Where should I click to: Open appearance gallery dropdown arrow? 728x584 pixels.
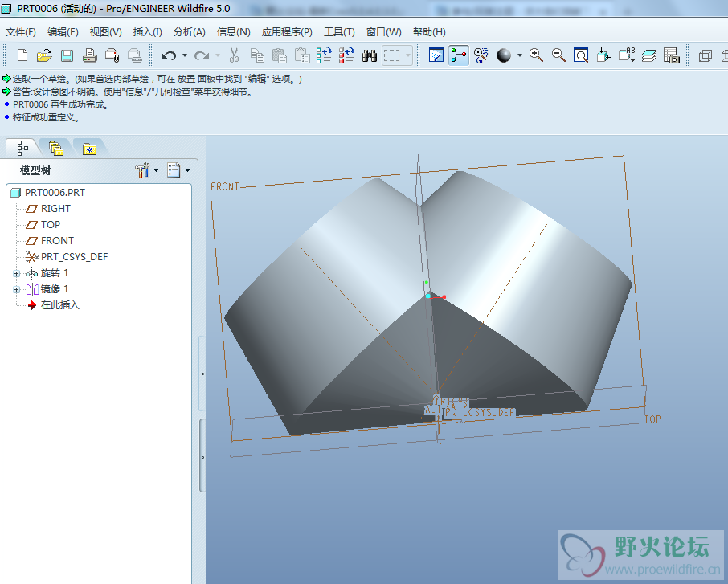point(520,55)
